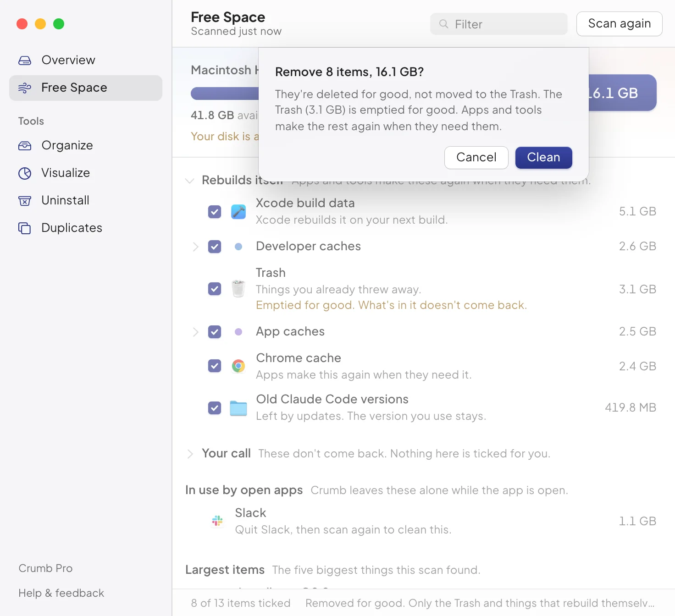This screenshot has width=675, height=616.
Task: Uncheck the Xcode build data checkbox
Action: click(x=215, y=212)
